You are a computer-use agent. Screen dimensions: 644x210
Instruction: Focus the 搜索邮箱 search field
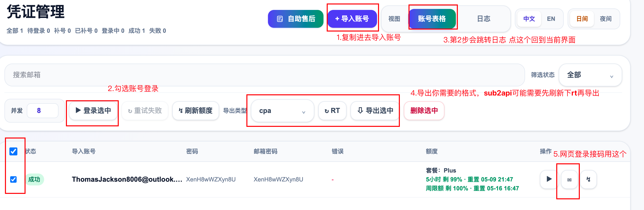[264, 75]
